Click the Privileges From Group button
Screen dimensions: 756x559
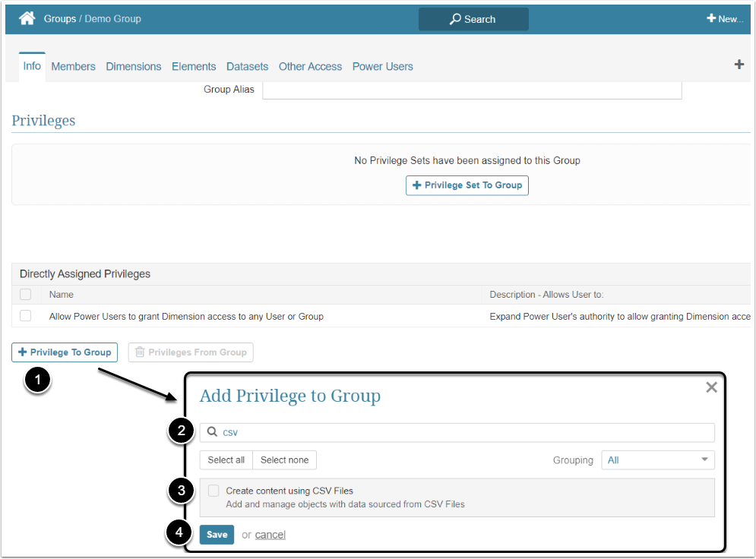[x=191, y=352]
